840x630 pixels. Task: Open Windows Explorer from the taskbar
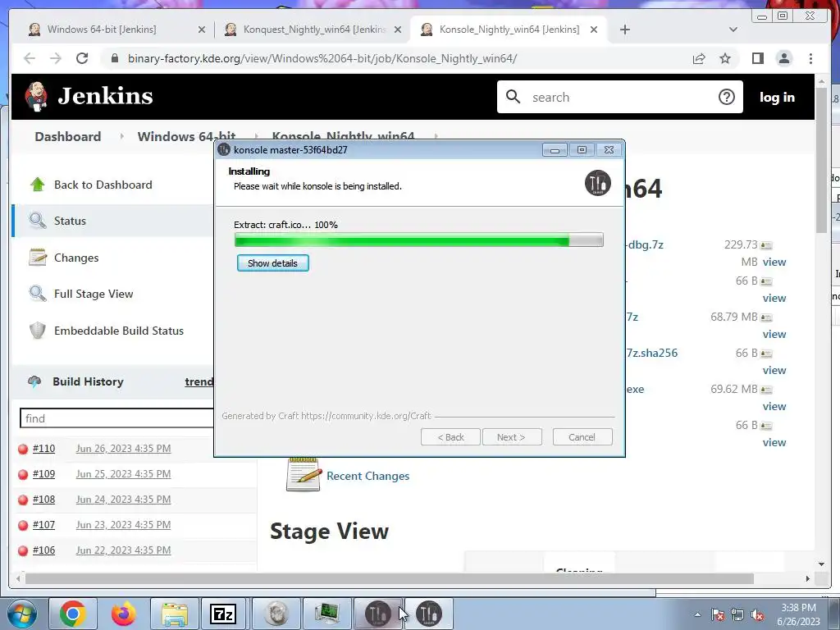click(x=175, y=614)
